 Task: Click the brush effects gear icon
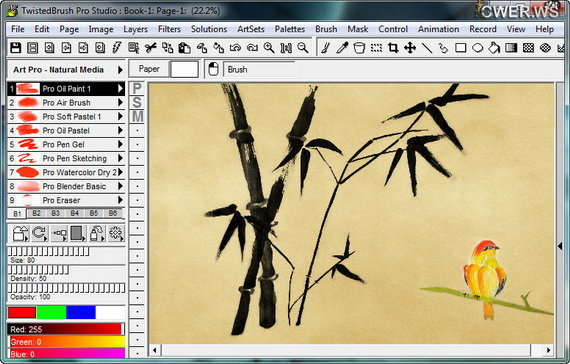116,233
